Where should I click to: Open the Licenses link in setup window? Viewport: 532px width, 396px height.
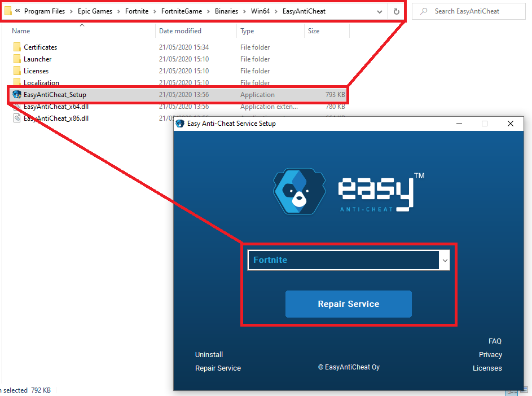tap(487, 368)
